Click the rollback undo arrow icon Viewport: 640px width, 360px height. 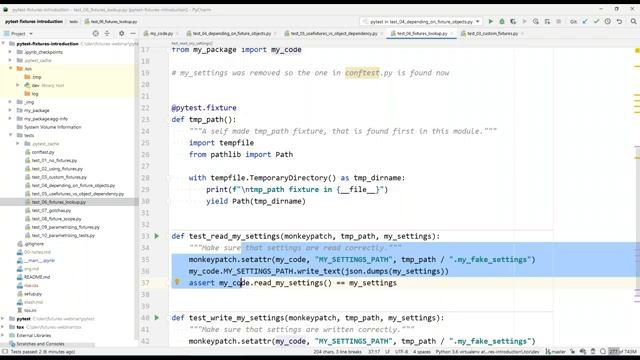[x=619, y=21]
